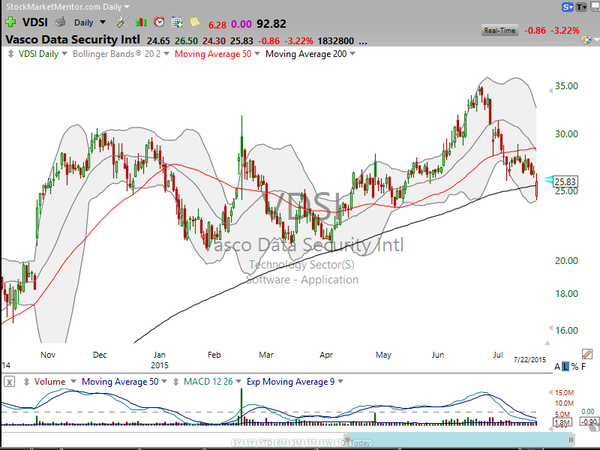Toggle the F fixed scale option
This screenshot has height=450, width=600.
click(x=584, y=367)
